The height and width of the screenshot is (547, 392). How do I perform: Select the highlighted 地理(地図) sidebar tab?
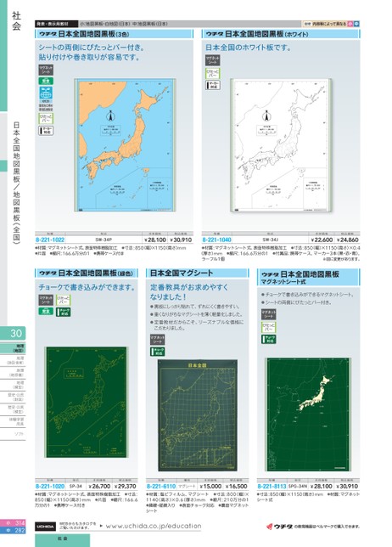[13, 347]
